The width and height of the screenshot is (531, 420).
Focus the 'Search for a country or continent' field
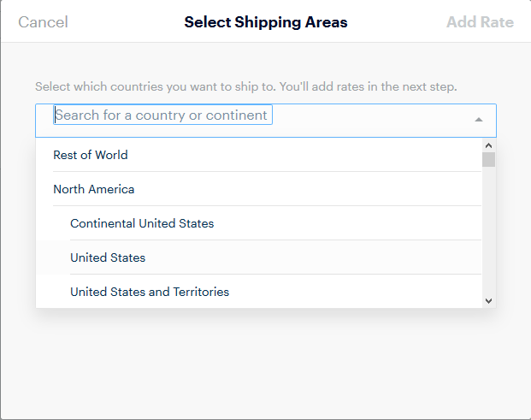pos(162,115)
